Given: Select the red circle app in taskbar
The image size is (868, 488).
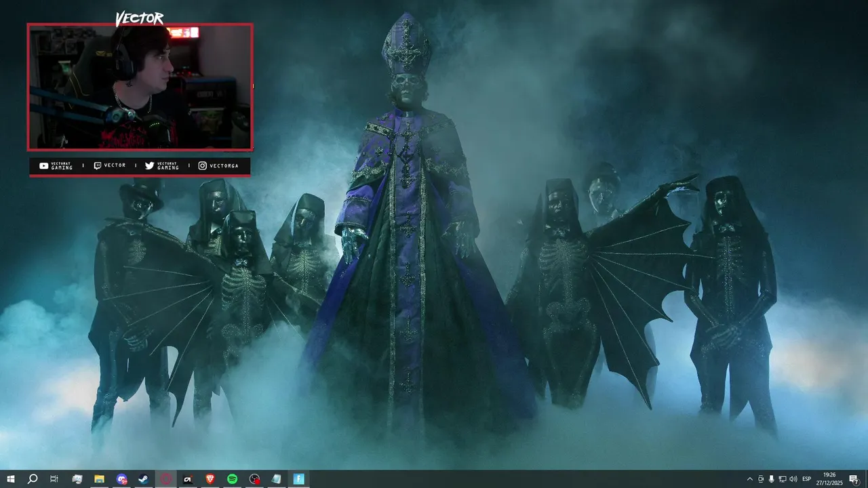Looking at the screenshot, I should click(x=166, y=479).
